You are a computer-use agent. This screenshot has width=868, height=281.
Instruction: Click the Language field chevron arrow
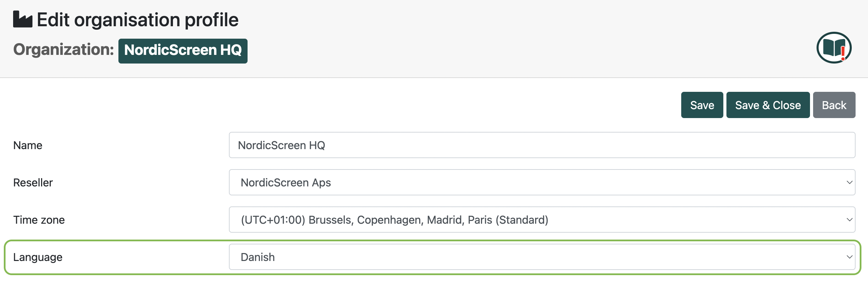[849, 257]
